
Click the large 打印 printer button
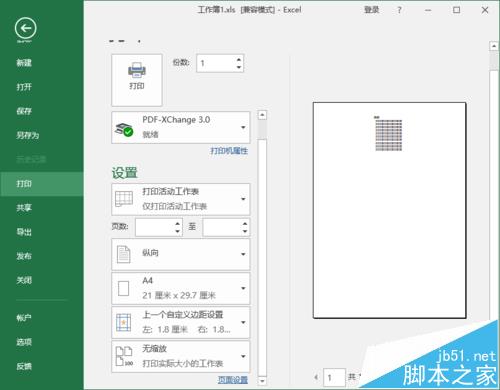coord(137,80)
